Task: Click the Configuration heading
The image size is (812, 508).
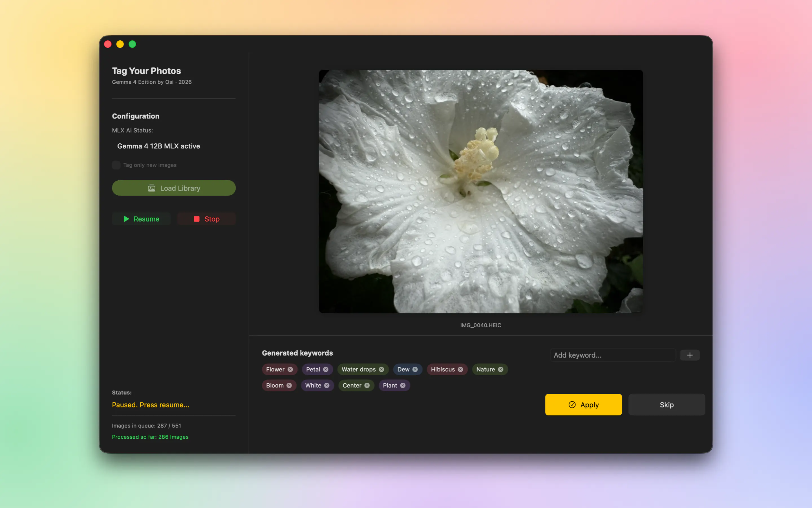Action: [x=136, y=116]
